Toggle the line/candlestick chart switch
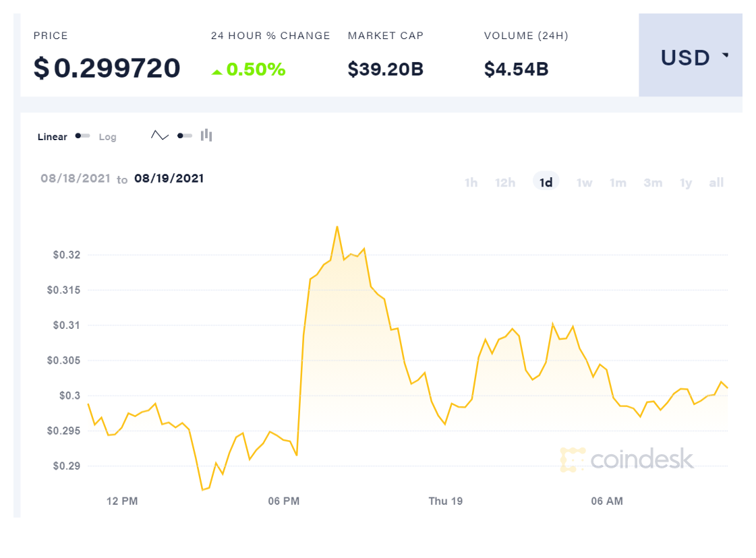Screen dimensions: 756x558 pyautogui.click(x=185, y=135)
